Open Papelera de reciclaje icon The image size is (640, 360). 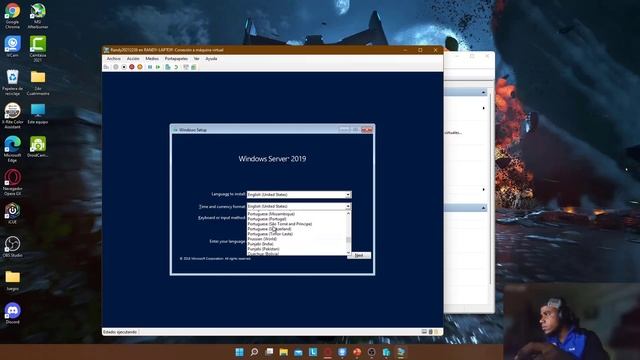pyautogui.click(x=12, y=82)
